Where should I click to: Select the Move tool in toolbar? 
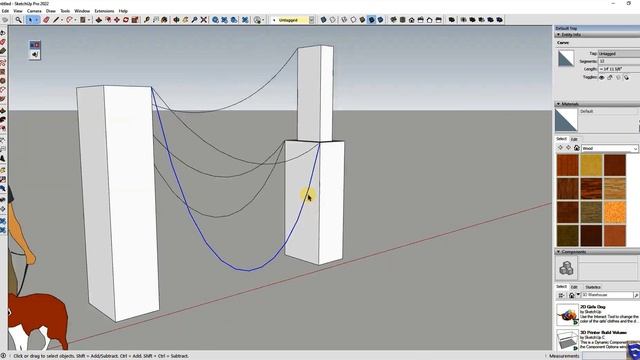click(x=117, y=20)
